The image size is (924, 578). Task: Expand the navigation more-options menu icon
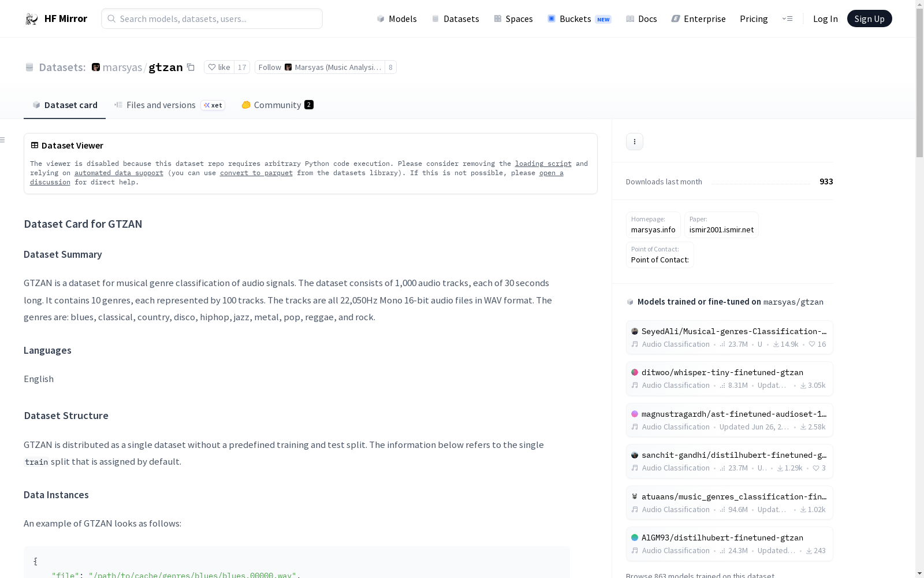787,18
